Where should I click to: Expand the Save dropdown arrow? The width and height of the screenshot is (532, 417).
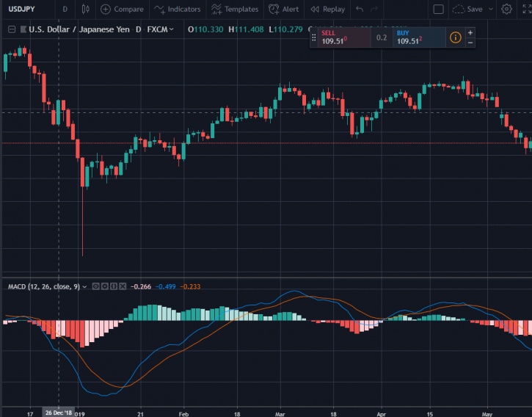point(492,9)
